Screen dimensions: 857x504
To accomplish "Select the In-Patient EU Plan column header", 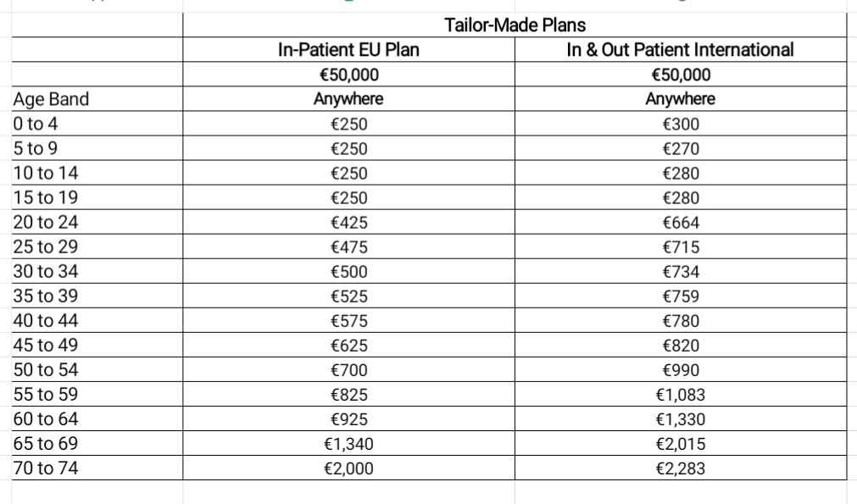I will [348, 50].
